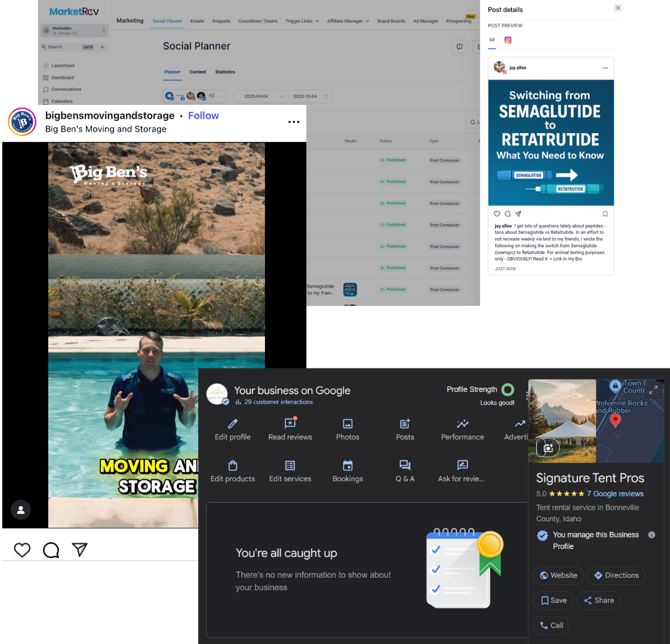Click the tagged people icon on video

(20, 509)
